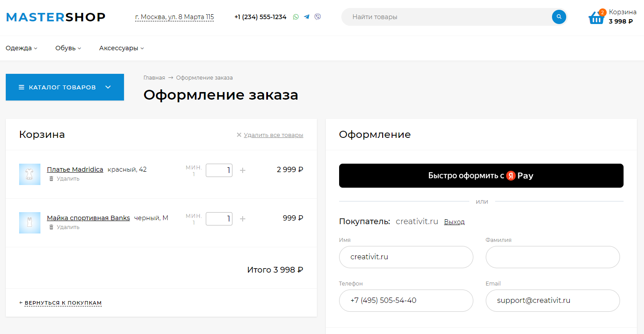The image size is (644, 334).
Task: Click Удалить все товары link
Action: tap(273, 135)
